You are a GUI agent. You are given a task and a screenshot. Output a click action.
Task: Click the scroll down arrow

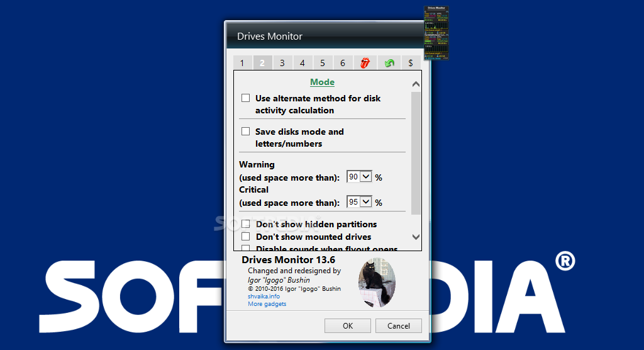coord(416,237)
